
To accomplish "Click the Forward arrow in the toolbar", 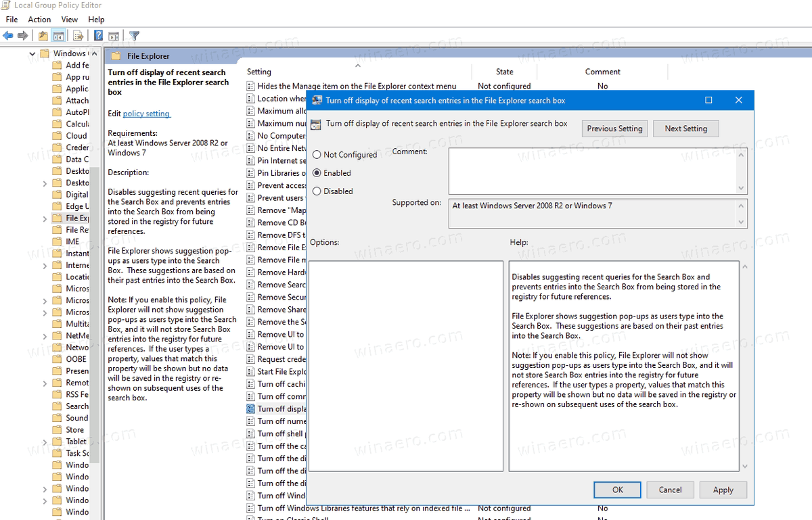I will point(23,36).
